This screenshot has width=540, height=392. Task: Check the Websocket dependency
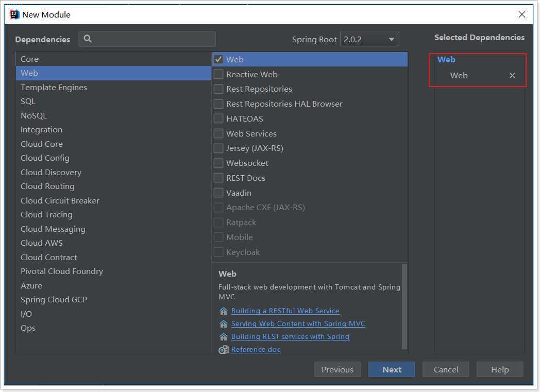coord(218,163)
